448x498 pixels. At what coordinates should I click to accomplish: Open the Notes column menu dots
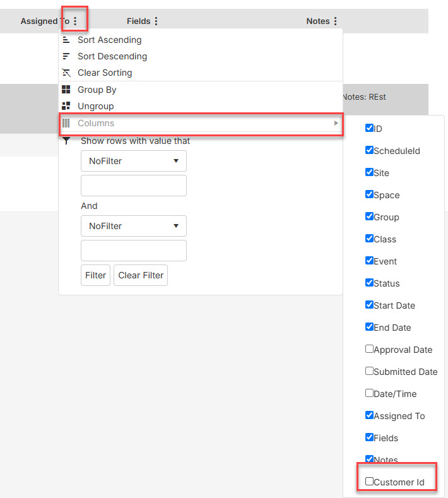pyautogui.click(x=335, y=21)
